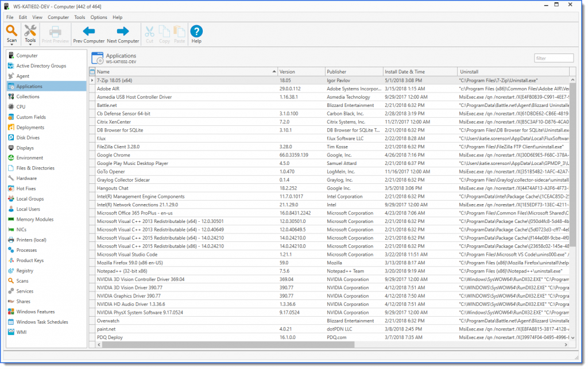This screenshot has width=588, height=369.
Task: Select Windows Features in sidebar
Action: click(x=36, y=312)
